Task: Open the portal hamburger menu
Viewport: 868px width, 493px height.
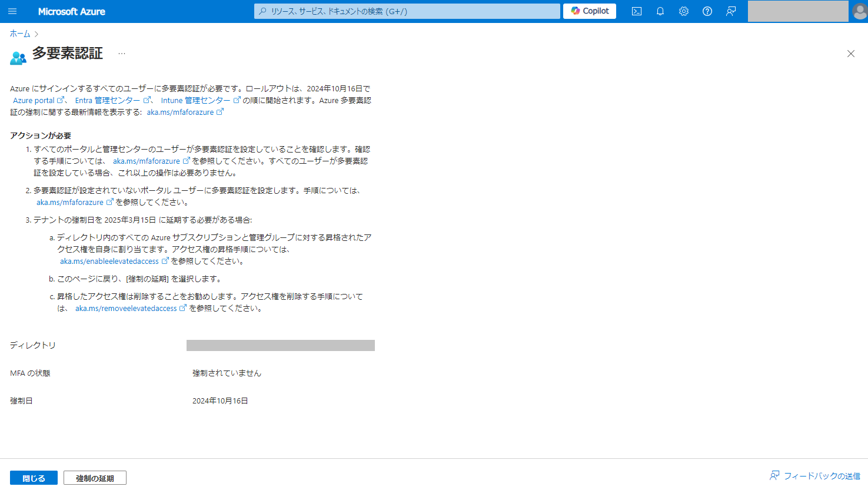Action: (x=12, y=11)
